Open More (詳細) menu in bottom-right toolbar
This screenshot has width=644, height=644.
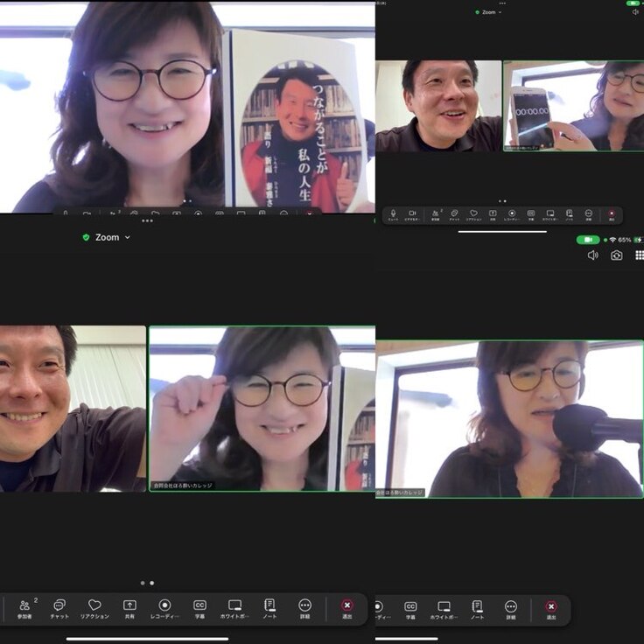tap(511, 608)
